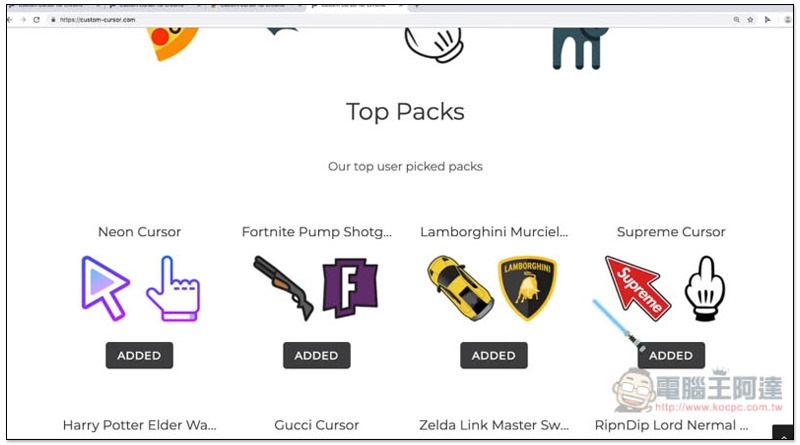Bookmark page with the star icon
Image resolution: width=800 pixels, height=445 pixels.
coord(751,19)
